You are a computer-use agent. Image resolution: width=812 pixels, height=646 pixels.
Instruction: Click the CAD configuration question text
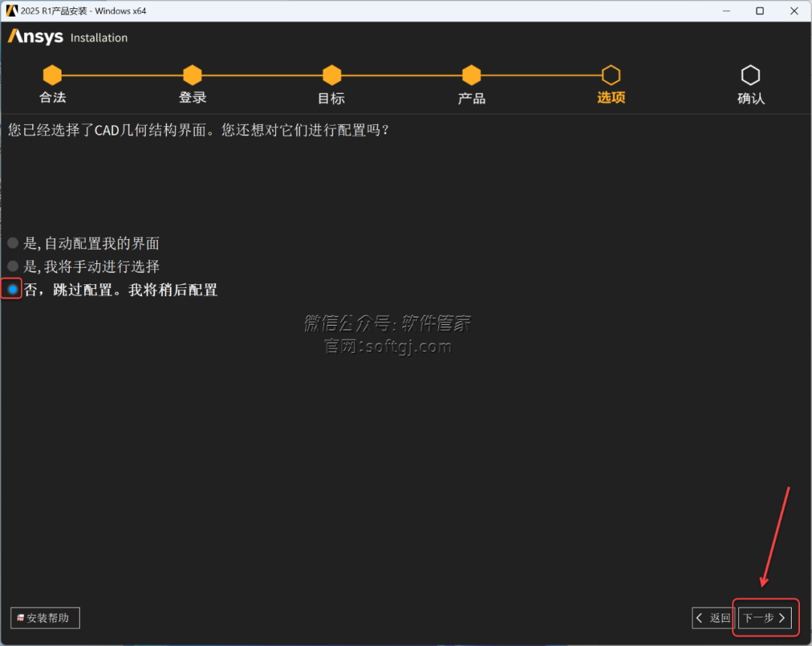pos(198,129)
